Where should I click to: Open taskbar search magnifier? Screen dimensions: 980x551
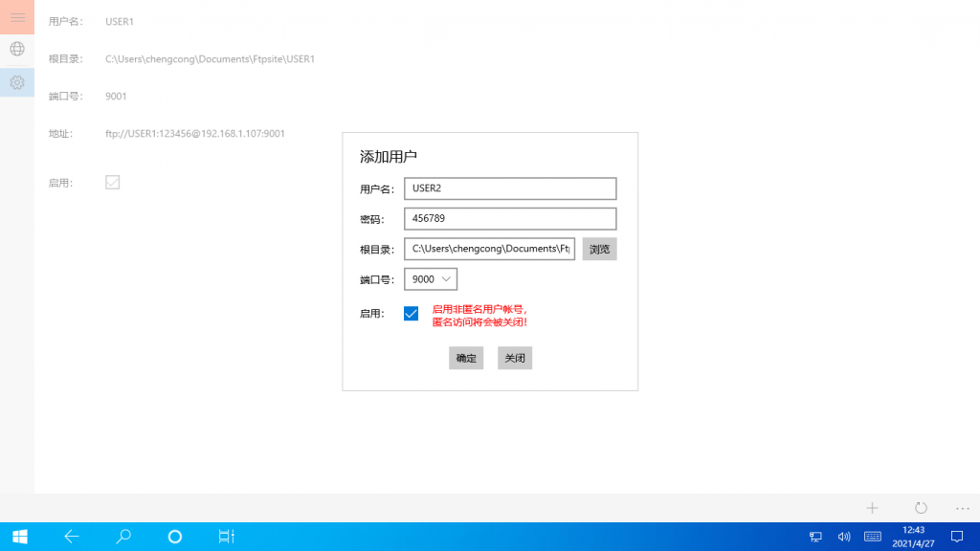[123, 537]
